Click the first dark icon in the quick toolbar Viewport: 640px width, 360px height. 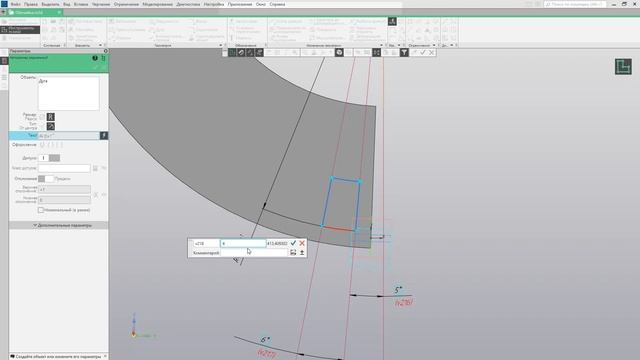tap(232, 52)
